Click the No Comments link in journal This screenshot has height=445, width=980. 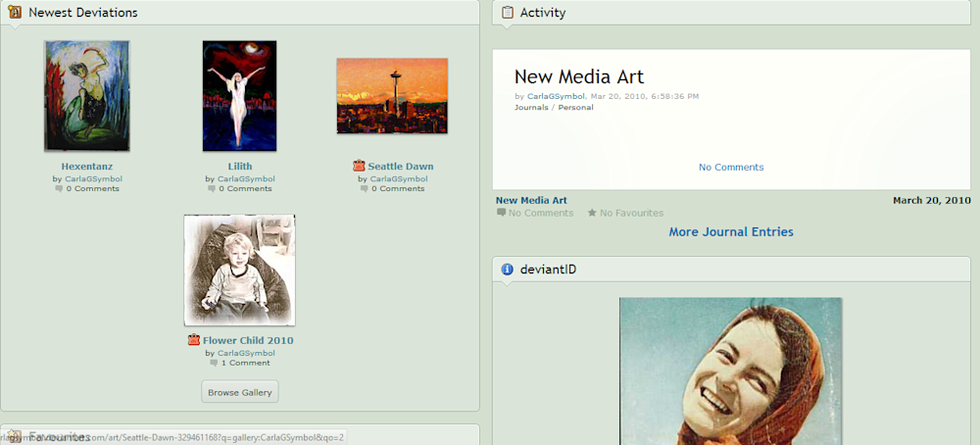[731, 168]
